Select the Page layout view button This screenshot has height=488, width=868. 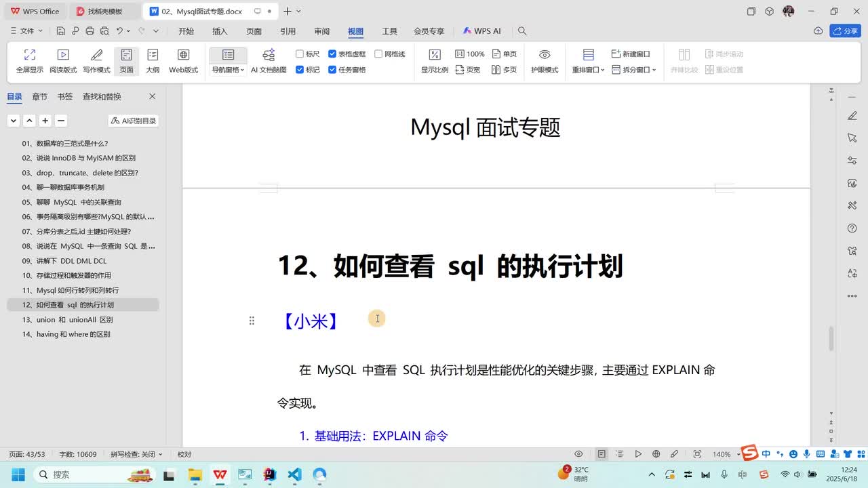point(127,61)
